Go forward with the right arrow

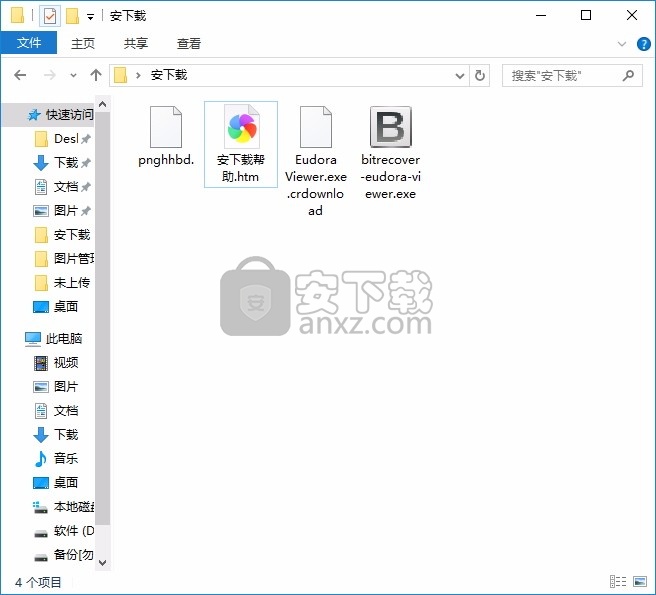[49, 75]
